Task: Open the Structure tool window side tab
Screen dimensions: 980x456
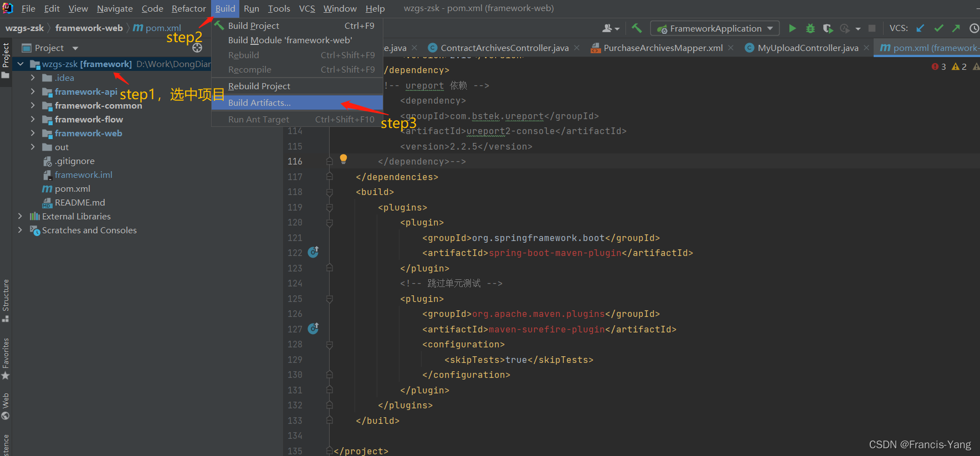Action: [6, 301]
